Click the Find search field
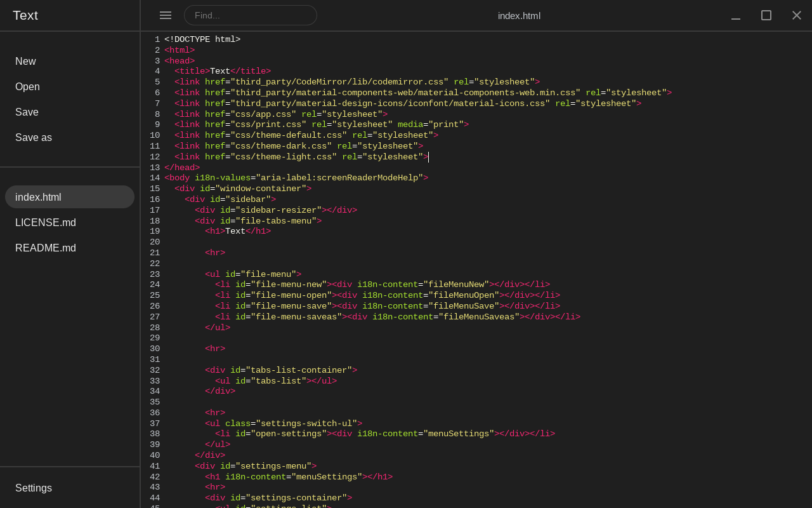 (251, 15)
